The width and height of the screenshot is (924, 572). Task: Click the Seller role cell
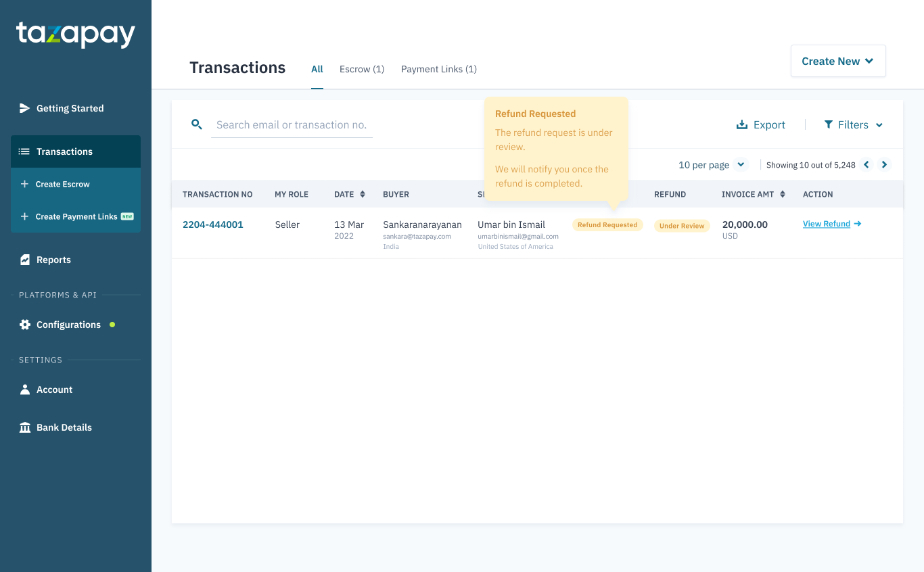[287, 224]
